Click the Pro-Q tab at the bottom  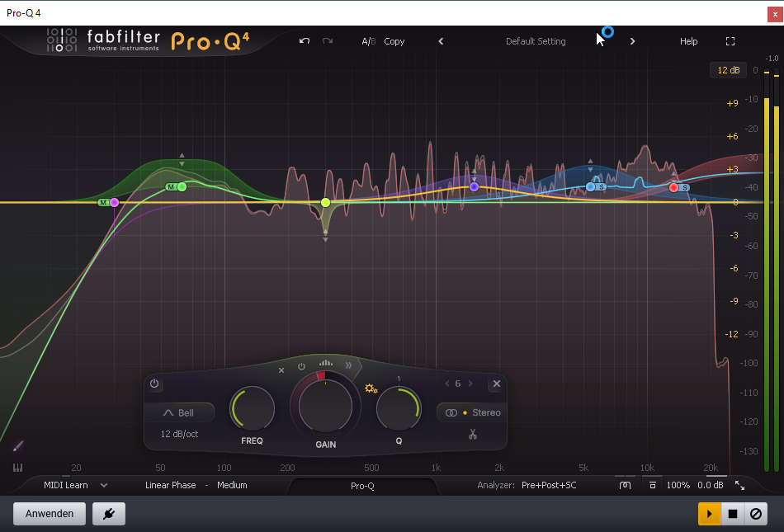pos(362,486)
